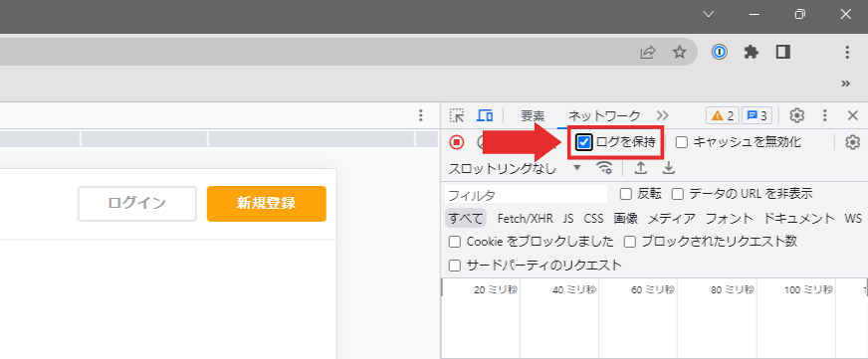Open DevTools customize three-dot menu
The image size is (868, 359).
[x=825, y=115]
